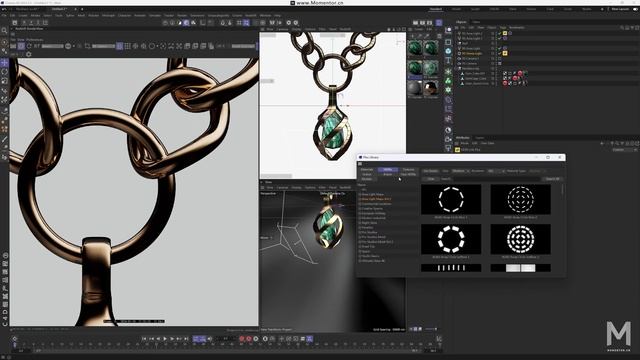640x360 pixels.
Task: Click the Search All button in Pixo Library
Action: coord(552,179)
